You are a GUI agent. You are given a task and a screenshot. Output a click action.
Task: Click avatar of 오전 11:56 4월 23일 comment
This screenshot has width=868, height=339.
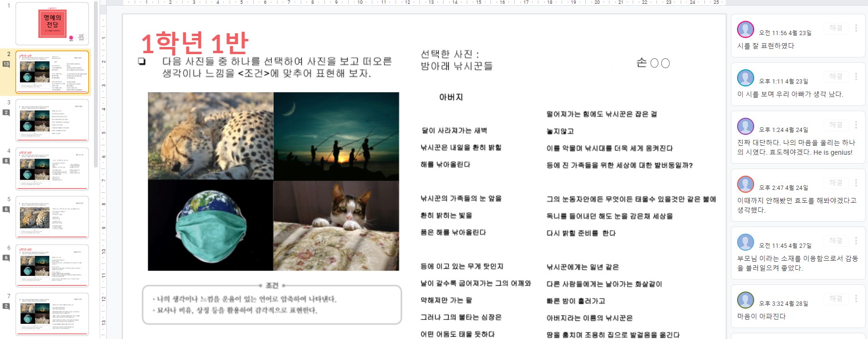746,29
